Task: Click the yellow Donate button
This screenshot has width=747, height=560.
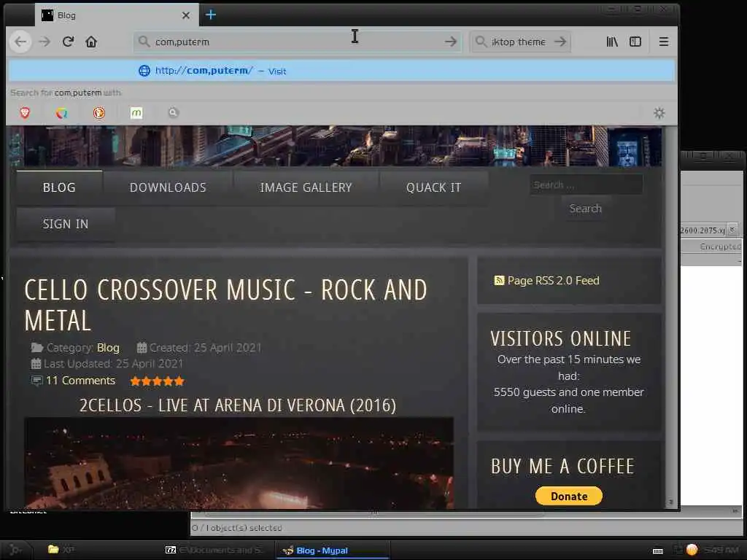Action: click(x=569, y=496)
